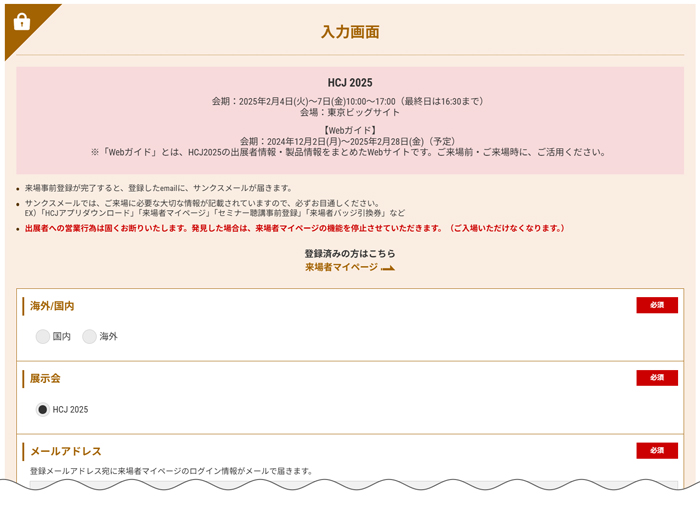700x513 pixels.
Task: Select the 海外 radio button
Action: (x=89, y=336)
